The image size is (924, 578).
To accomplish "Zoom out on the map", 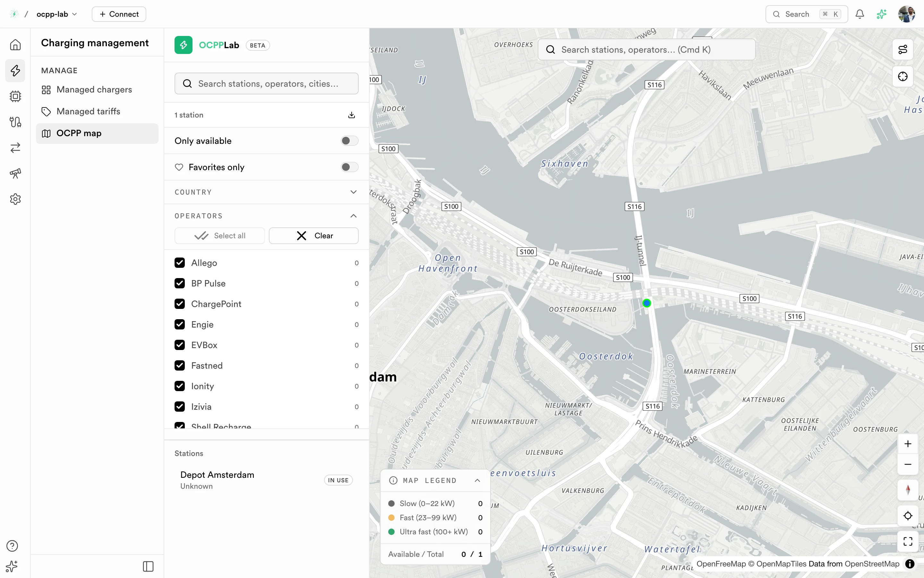I will [x=908, y=464].
